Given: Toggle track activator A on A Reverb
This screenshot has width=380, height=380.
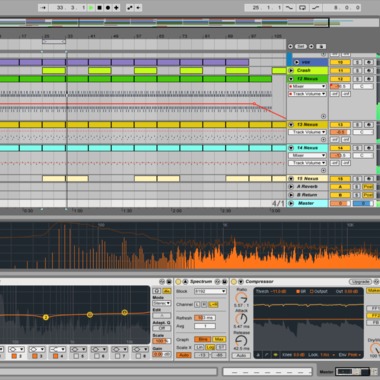Looking at the screenshot, I should tap(340, 187).
